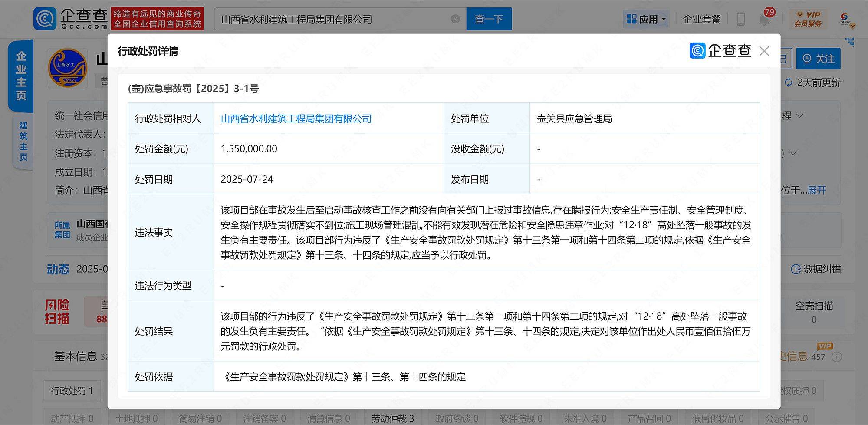868x425 pixels.
Task: Follow the company via the 关注 button
Action: 819,58
